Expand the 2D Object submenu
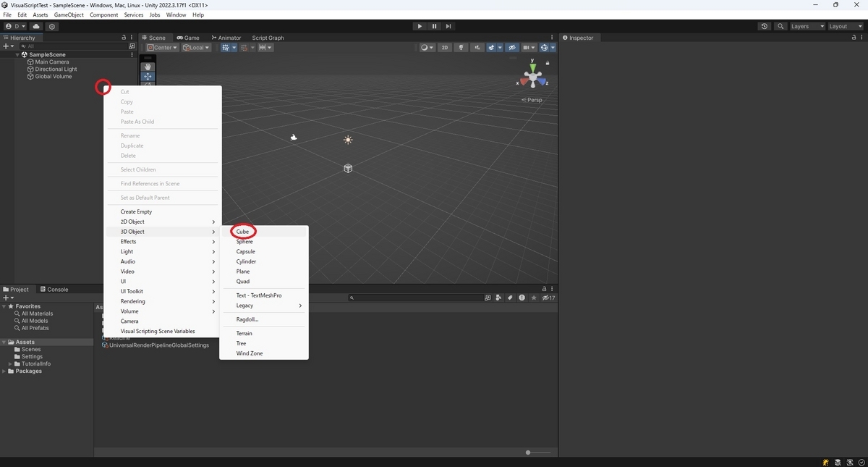This screenshot has width=868, height=467. pos(162,222)
